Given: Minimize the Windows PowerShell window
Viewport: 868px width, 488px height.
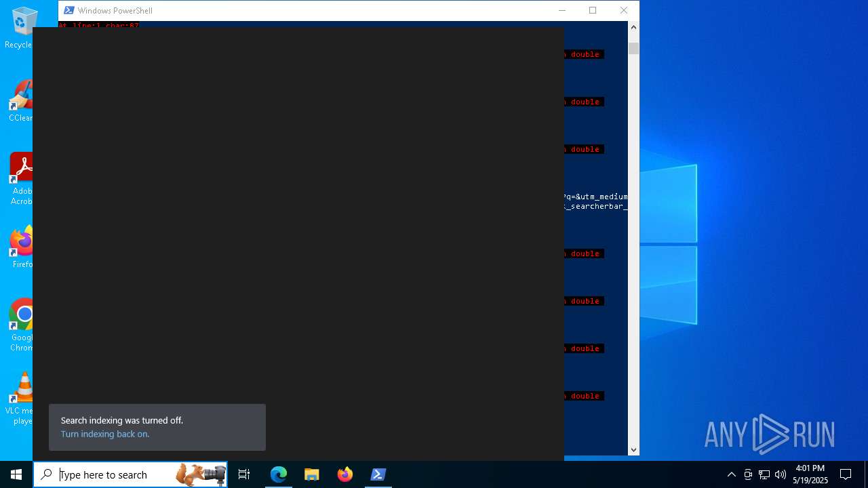Looking at the screenshot, I should point(561,10).
